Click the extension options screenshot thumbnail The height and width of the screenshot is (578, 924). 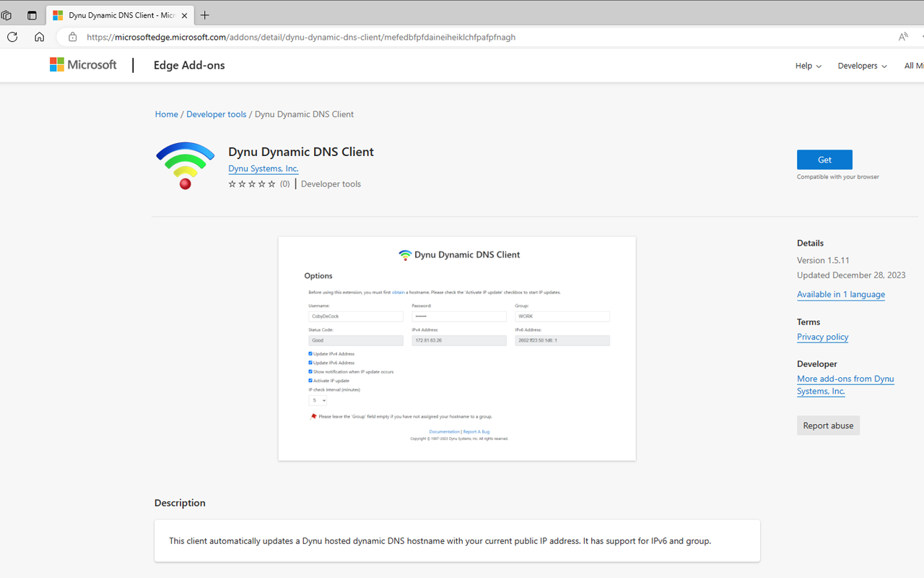457,348
